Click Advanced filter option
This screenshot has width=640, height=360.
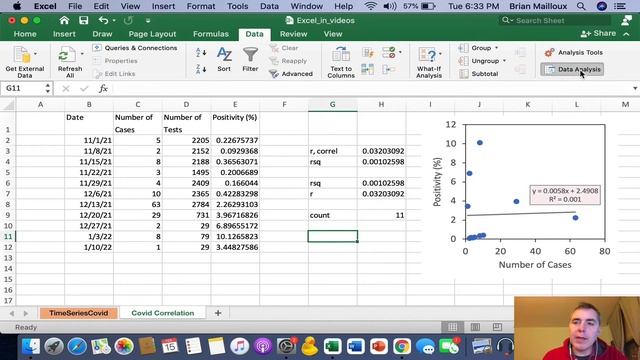291,74
